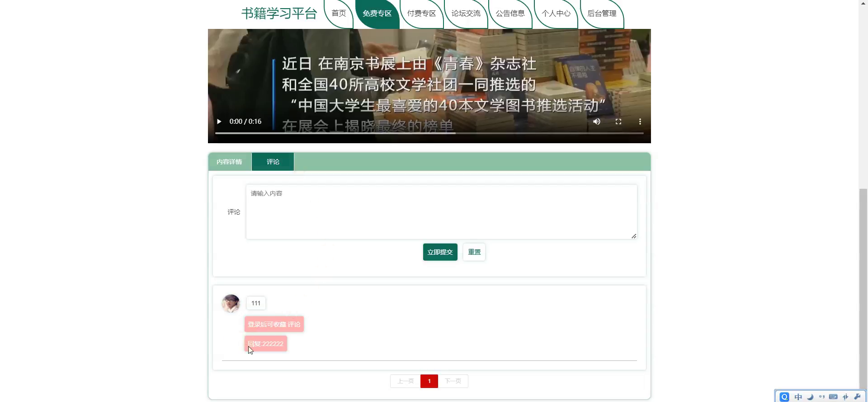Image resolution: width=868 pixels, height=402 pixels.
Task: Click the 111 comment text
Action: point(256,303)
